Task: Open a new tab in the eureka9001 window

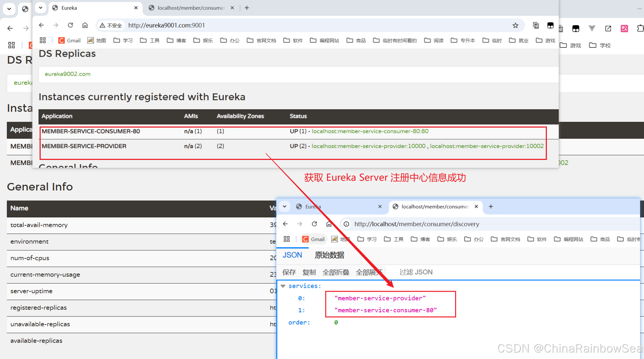Action: [247, 8]
